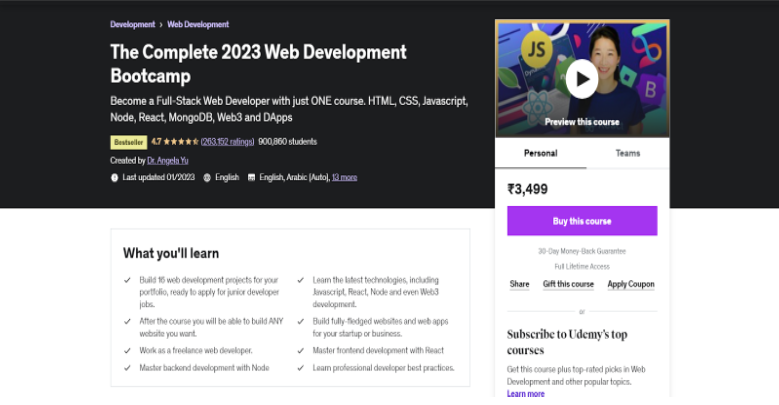The width and height of the screenshot is (779, 405).
Task: Click the closed captions icon
Action: (x=251, y=177)
